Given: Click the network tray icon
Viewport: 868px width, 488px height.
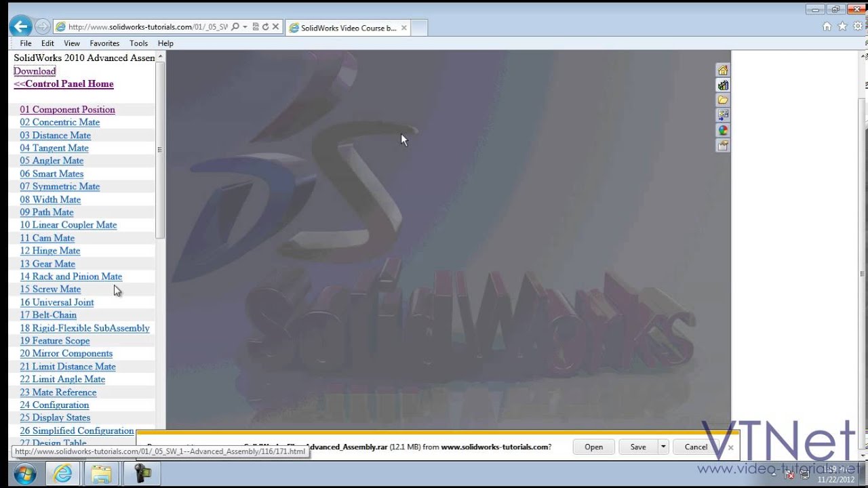Looking at the screenshot, I should pyautogui.click(x=804, y=473).
